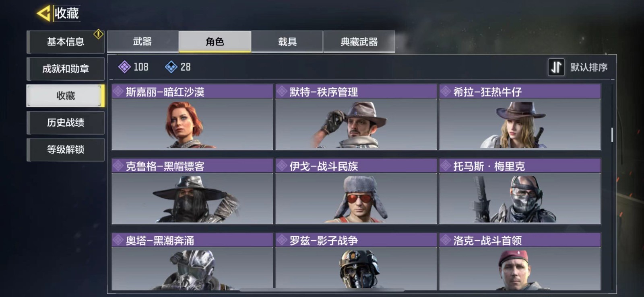Viewport: 644px width, 297px height.
Task: Click rarity diamond icon beside 斯嘉丽-暗红沙漠
Action: (118, 92)
